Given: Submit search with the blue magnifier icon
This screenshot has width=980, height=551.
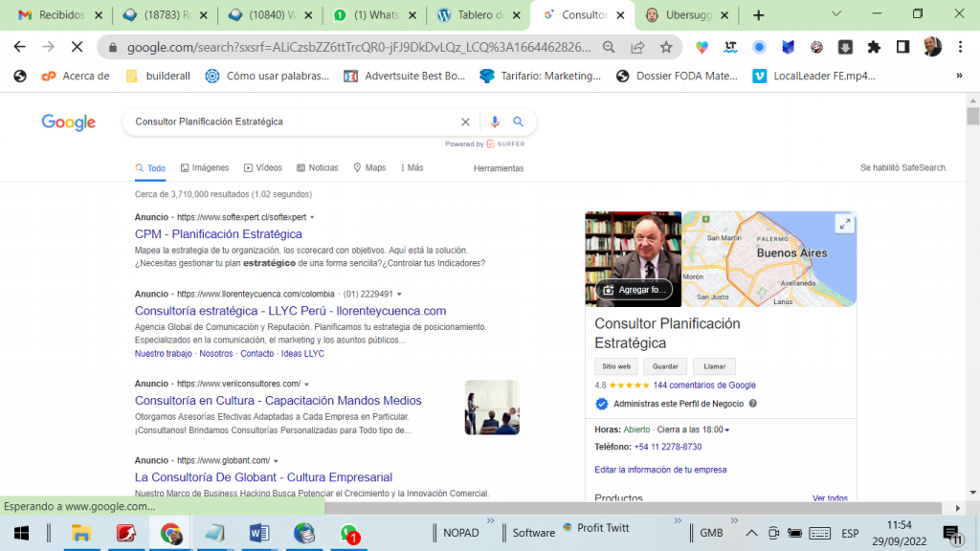Looking at the screenshot, I should (518, 121).
